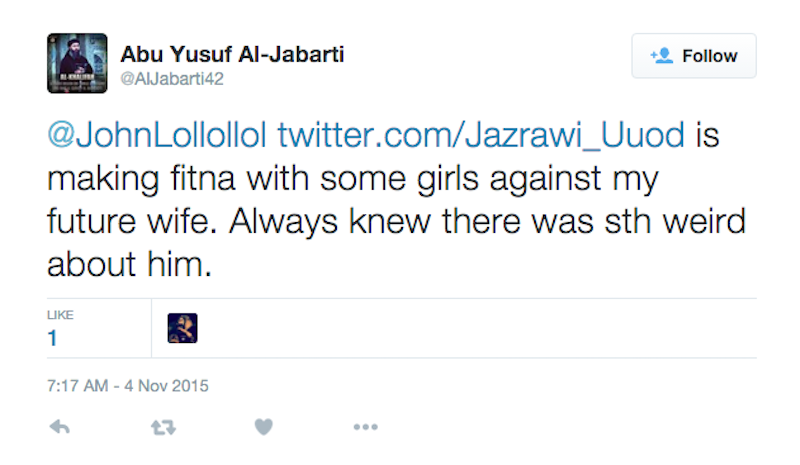This screenshot has width=800, height=465.
Task: Click the LIKE label above the count
Action: point(58,315)
